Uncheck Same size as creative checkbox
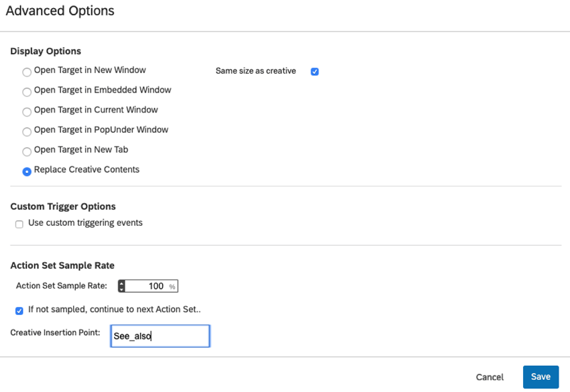The height and width of the screenshot is (392, 570). [x=315, y=72]
